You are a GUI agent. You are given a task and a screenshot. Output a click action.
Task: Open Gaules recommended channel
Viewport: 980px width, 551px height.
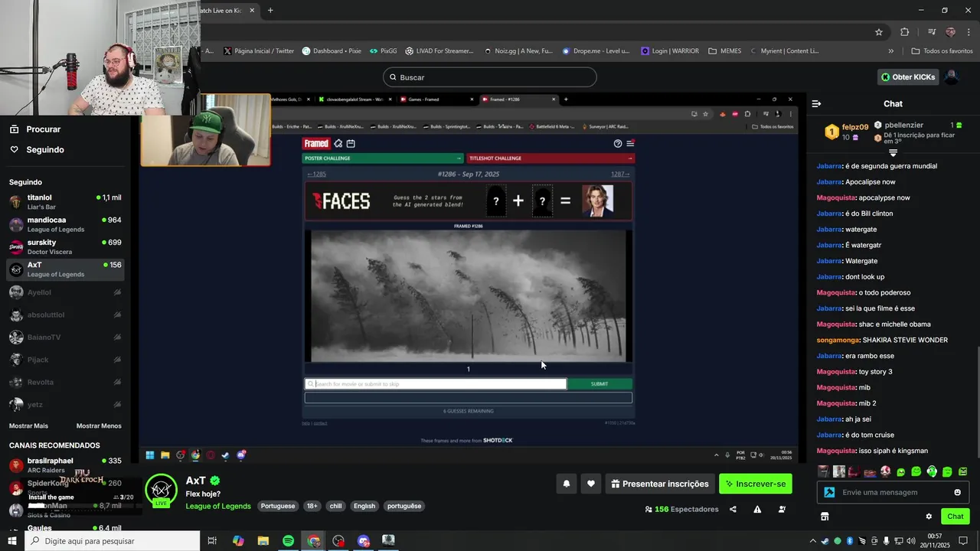[65, 528]
